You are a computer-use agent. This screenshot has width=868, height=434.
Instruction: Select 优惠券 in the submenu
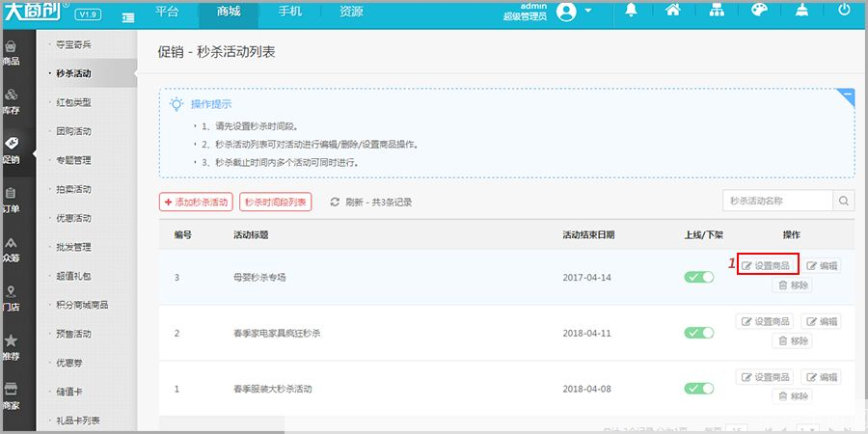(69, 363)
